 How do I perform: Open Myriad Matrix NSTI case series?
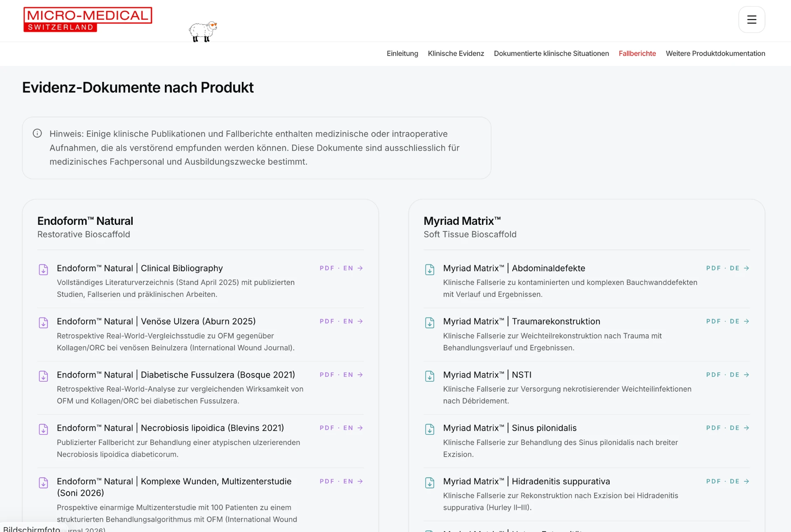click(x=487, y=375)
